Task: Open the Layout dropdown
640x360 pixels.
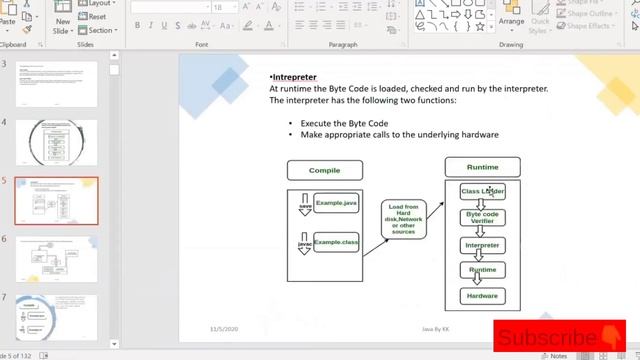Action: point(97,3)
